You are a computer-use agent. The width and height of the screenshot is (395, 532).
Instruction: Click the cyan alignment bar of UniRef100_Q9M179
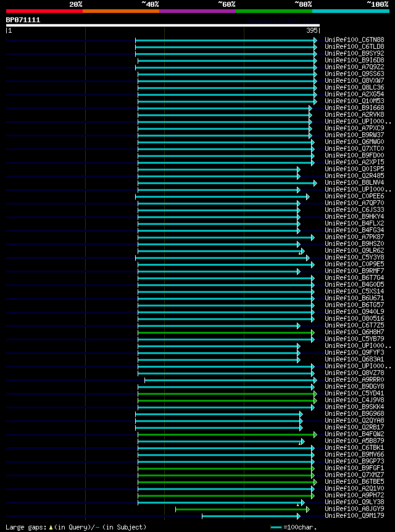click(x=251, y=516)
